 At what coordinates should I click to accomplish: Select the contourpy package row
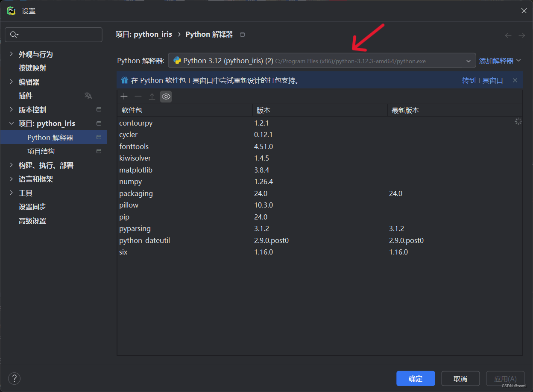(320, 123)
